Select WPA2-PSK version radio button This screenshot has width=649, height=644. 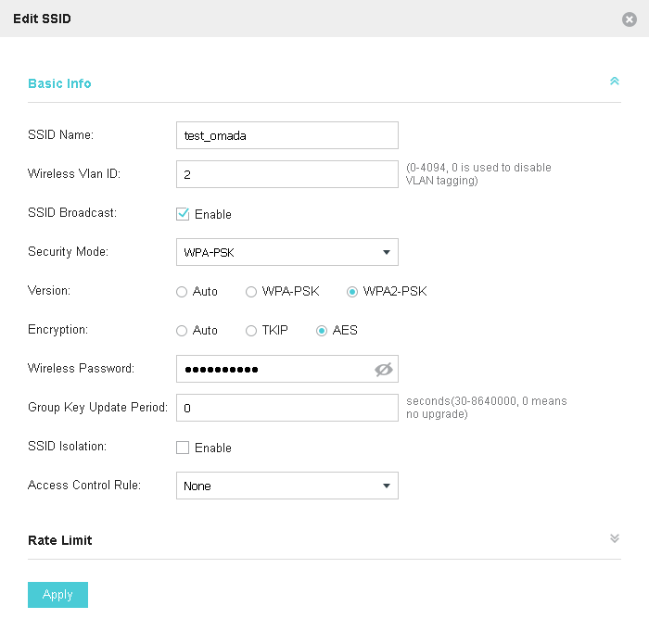click(352, 292)
